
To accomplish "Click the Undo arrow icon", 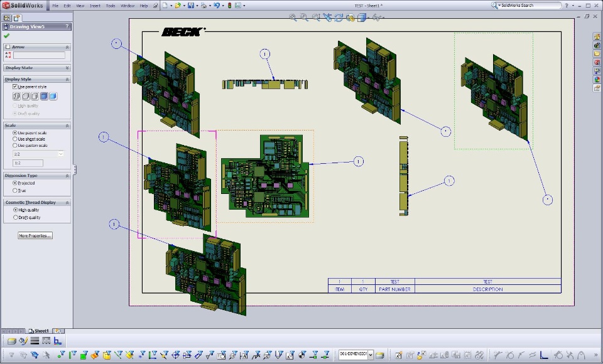I will click(x=217, y=6).
